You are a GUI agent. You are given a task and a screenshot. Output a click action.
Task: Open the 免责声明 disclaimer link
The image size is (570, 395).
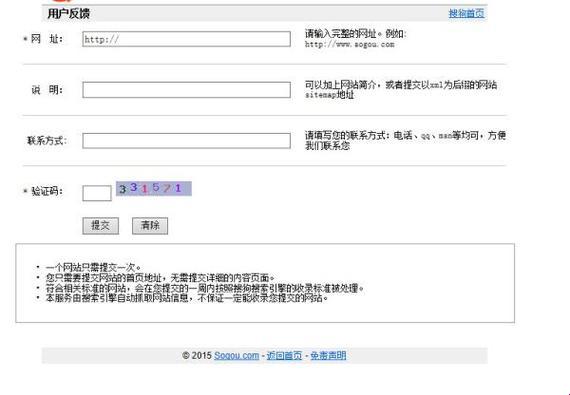[x=328, y=355]
